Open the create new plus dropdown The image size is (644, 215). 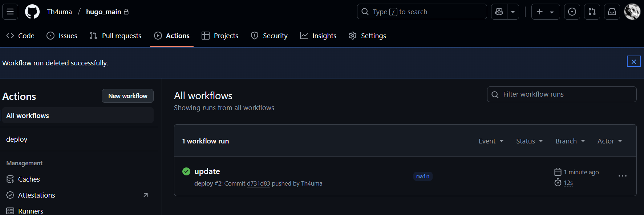(545, 12)
